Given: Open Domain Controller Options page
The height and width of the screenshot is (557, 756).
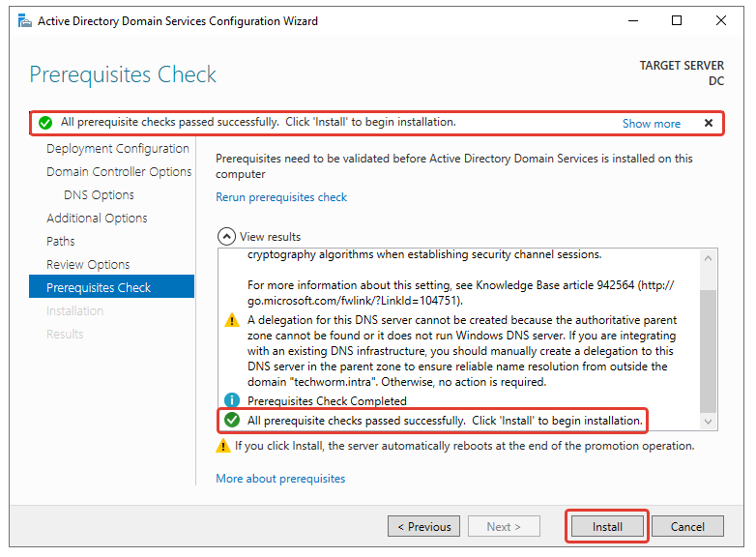Looking at the screenshot, I should pos(119,172).
